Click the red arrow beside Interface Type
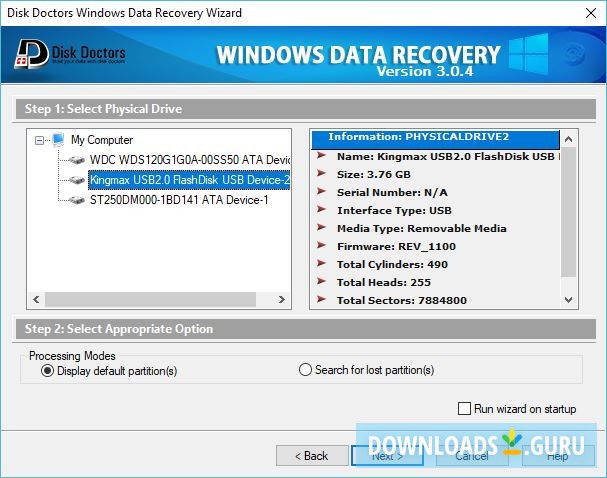 [321, 209]
